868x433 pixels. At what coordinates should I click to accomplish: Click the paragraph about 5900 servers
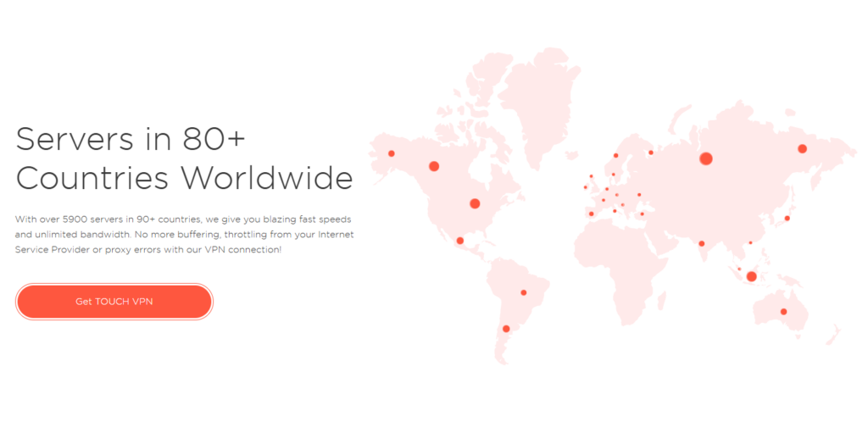[x=184, y=235]
